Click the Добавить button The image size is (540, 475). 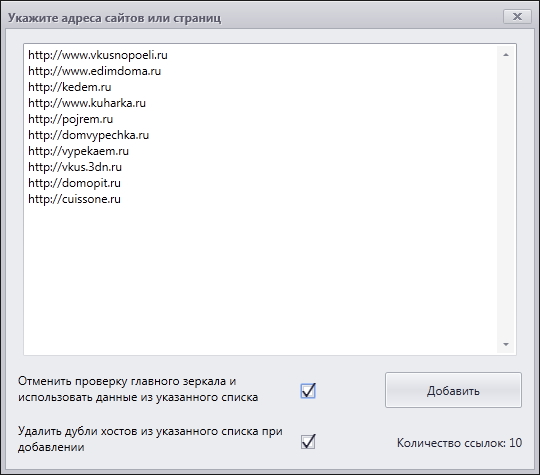tap(453, 390)
